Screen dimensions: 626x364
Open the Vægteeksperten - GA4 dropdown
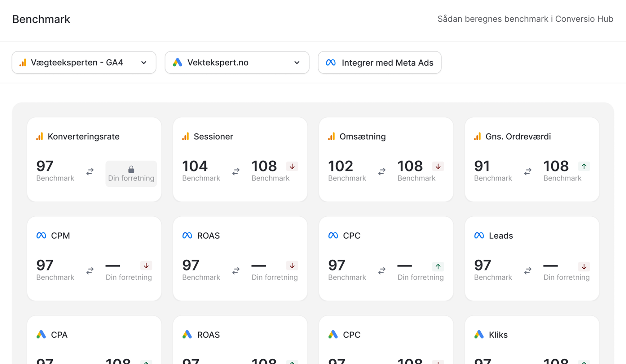(84, 63)
